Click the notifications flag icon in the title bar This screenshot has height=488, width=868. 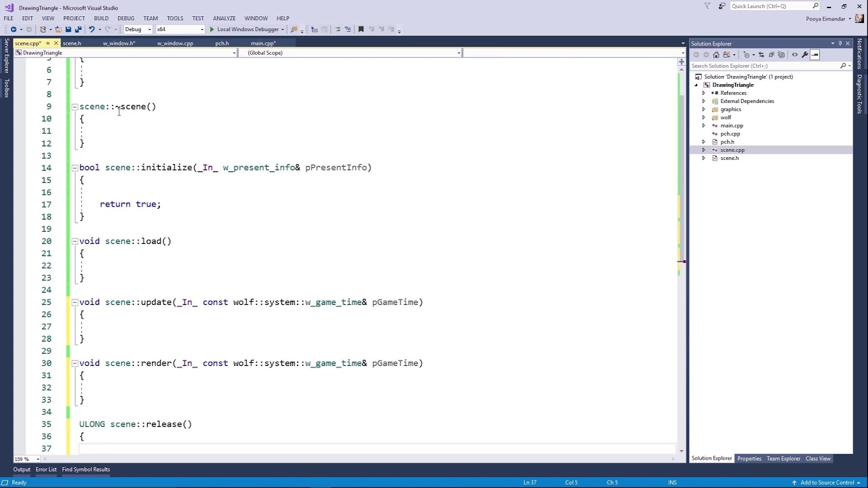pyautogui.click(x=707, y=6)
